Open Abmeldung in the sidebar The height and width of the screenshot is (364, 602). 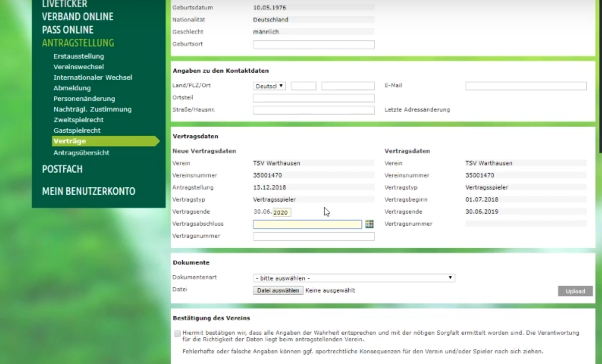pos(72,88)
